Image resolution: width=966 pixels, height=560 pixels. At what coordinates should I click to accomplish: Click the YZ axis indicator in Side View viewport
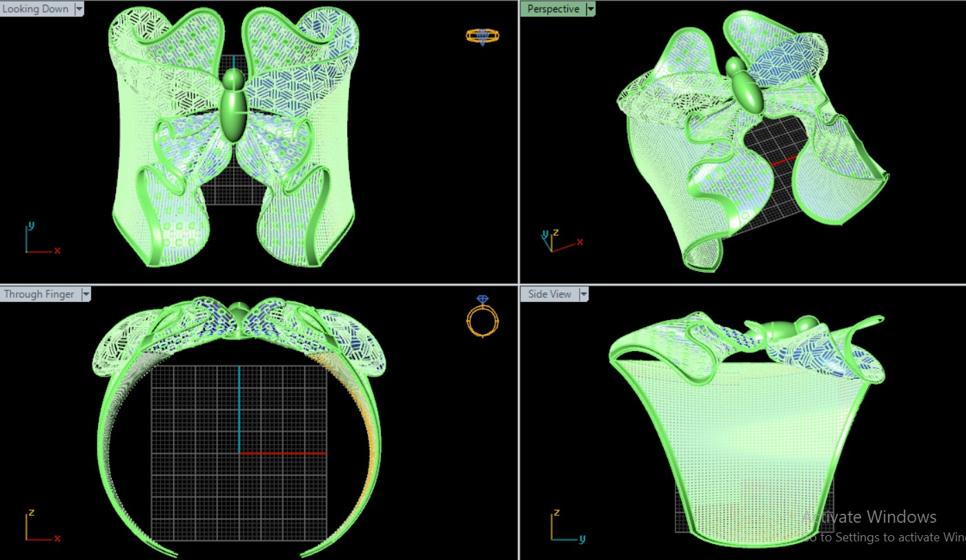[564, 528]
